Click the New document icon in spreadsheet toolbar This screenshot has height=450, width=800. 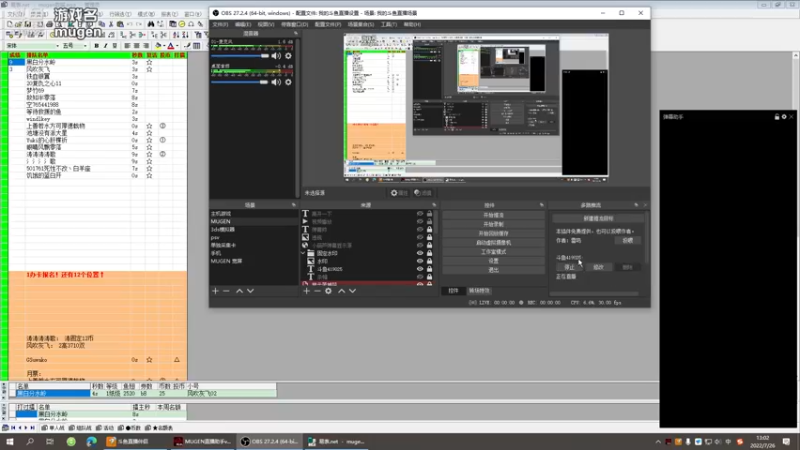[10, 24]
